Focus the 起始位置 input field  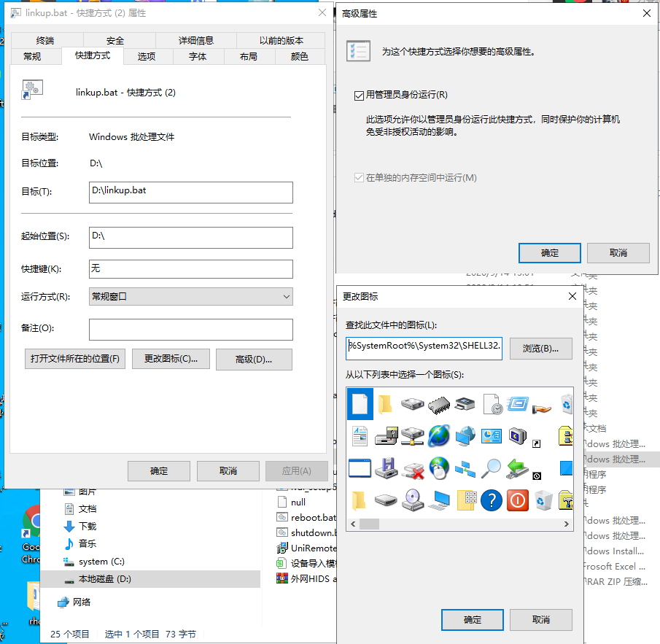(190, 238)
